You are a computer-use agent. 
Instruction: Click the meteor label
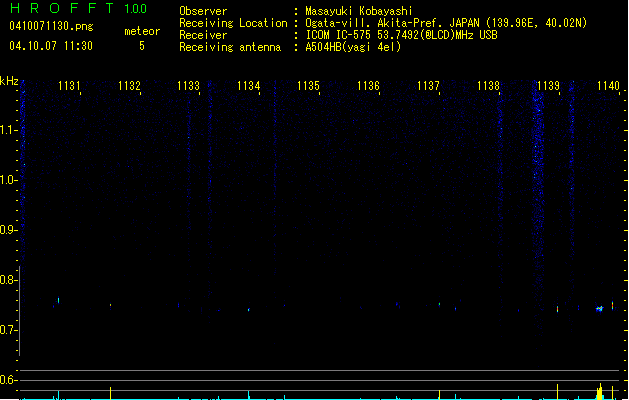(x=142, y=31)
